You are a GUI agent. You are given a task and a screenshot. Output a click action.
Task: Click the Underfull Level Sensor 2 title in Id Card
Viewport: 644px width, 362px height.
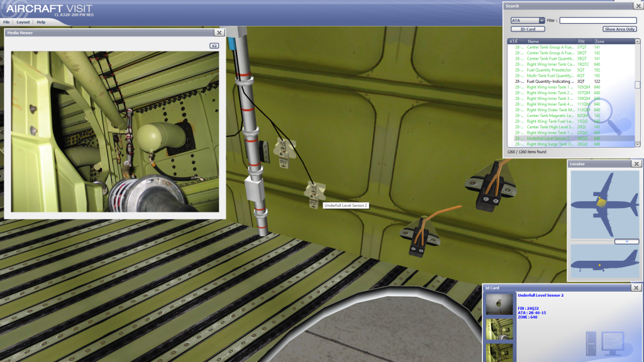click(x=540, y=295)
